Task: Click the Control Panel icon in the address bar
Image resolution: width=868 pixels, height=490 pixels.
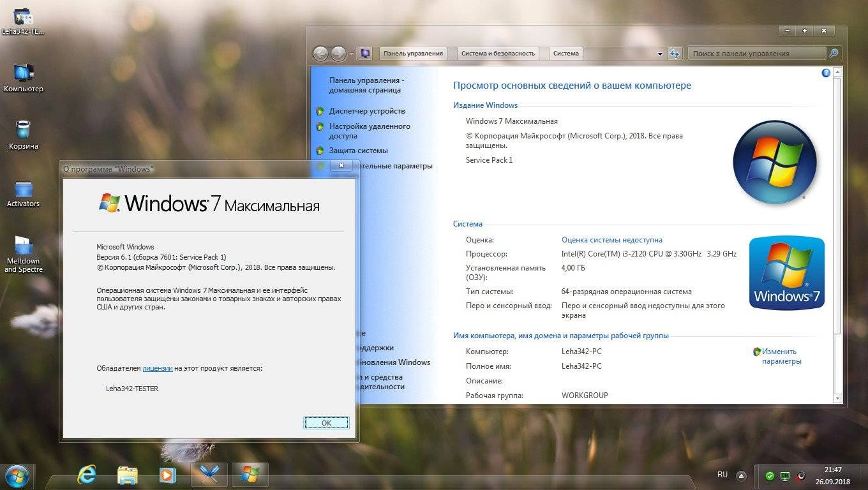Action: [365, 54]
